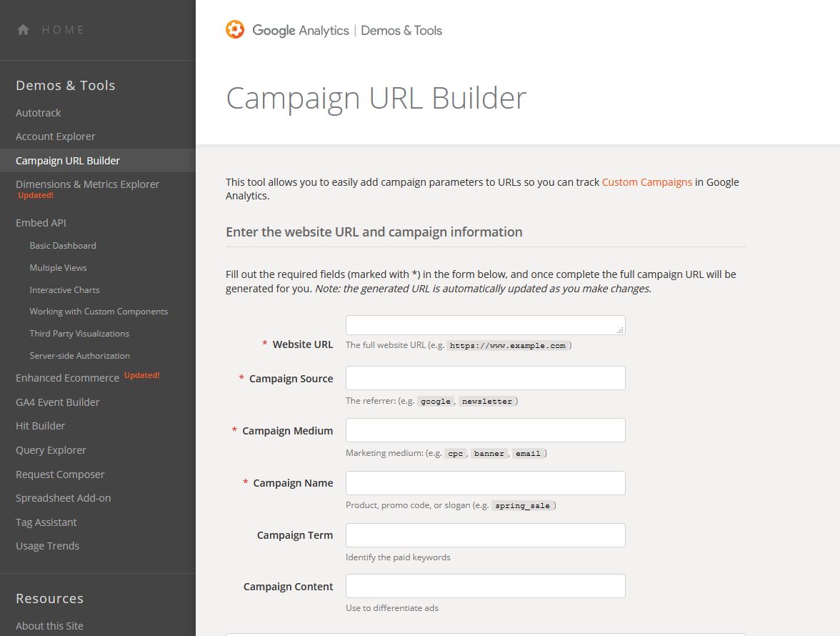The height and width of the screenshot is (636, 840).
Task: Open the Query Explorer tool
Action: [51, 450]
